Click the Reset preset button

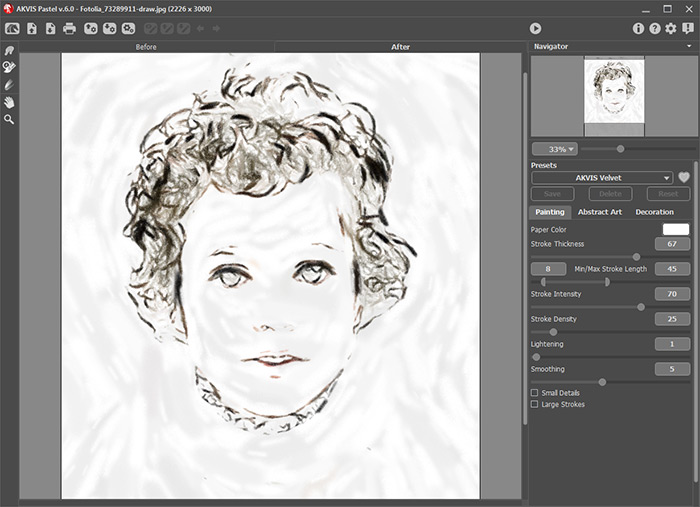point(668,194)
